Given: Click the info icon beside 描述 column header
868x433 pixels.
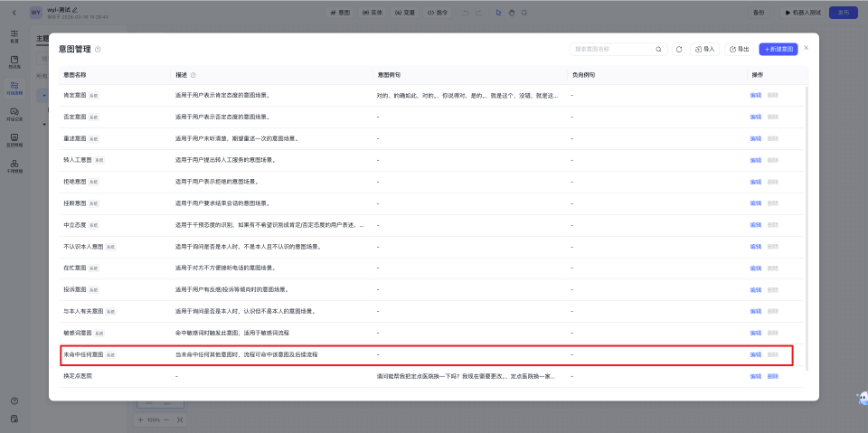Looking at the screenshot, I should click(x=193, y=75).
